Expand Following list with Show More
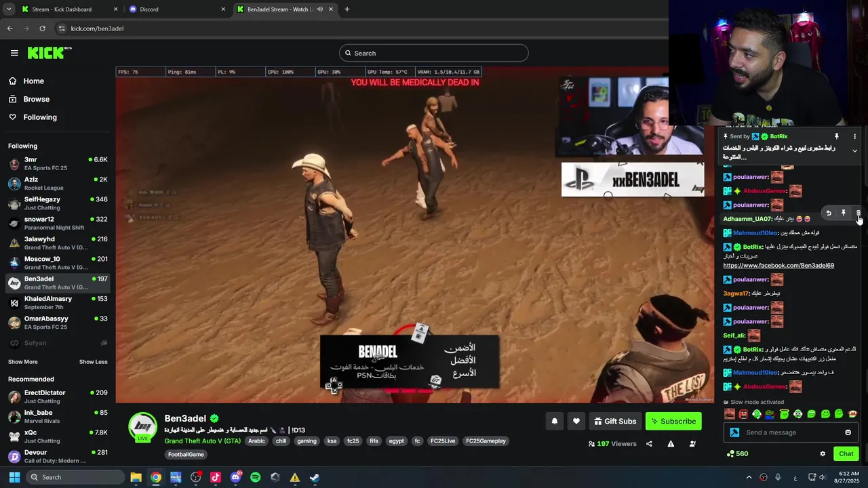868x488 pixels. [22, 362]
